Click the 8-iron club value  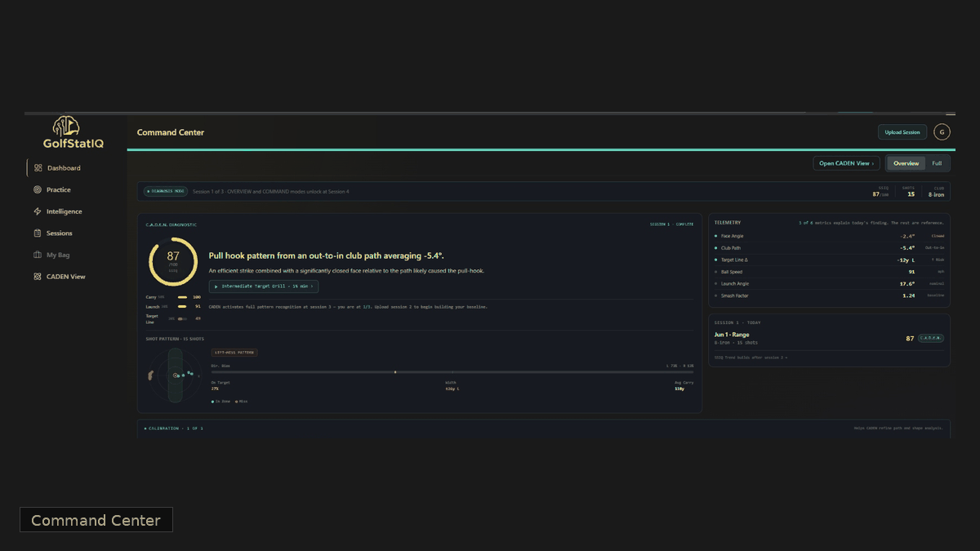(937, 194)
